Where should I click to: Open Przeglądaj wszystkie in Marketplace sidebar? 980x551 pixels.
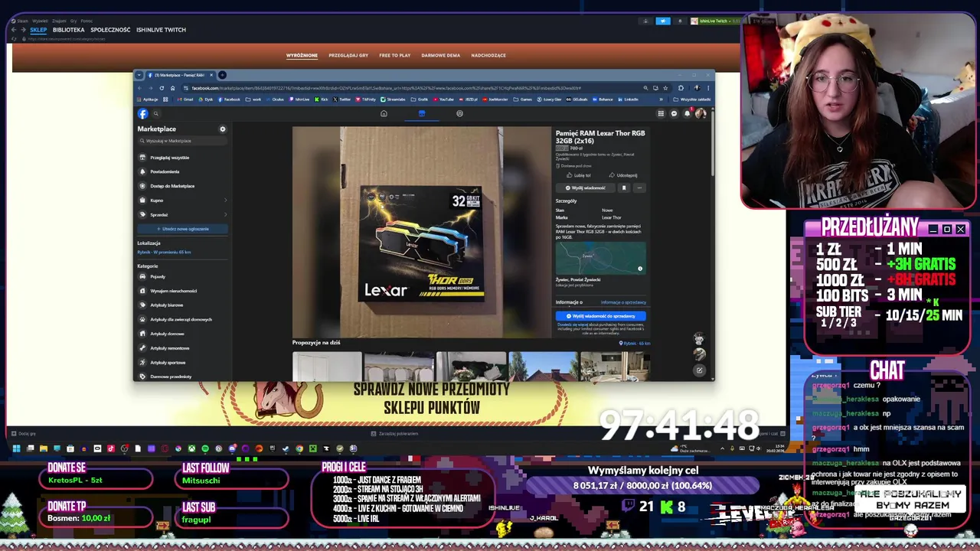click(x=182, y=158)
